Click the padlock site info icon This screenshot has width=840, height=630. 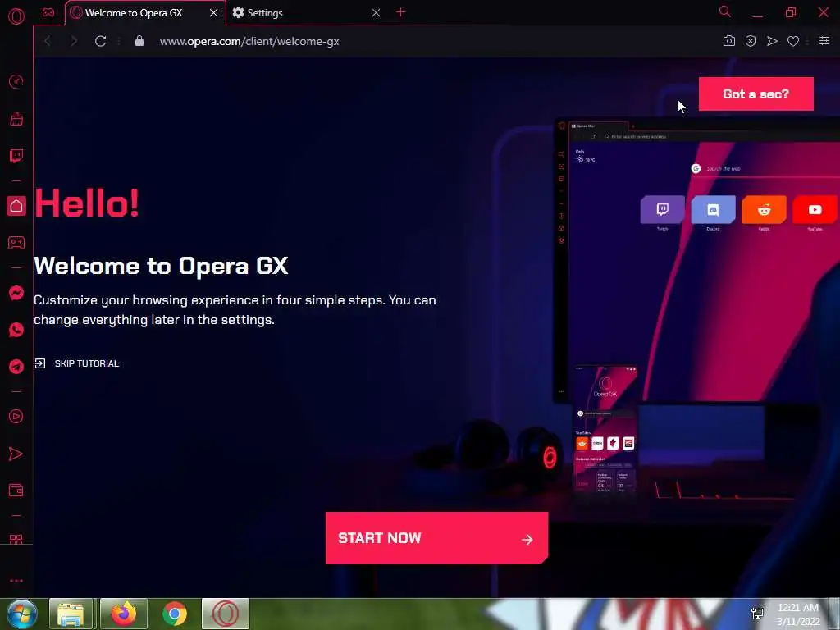(139, 41)
